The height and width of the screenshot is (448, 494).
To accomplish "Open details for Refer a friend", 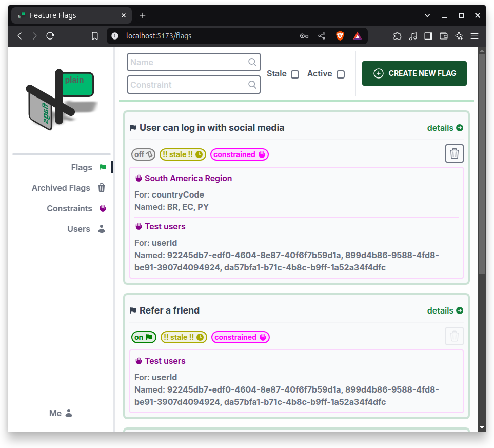I will coord(445,310).
